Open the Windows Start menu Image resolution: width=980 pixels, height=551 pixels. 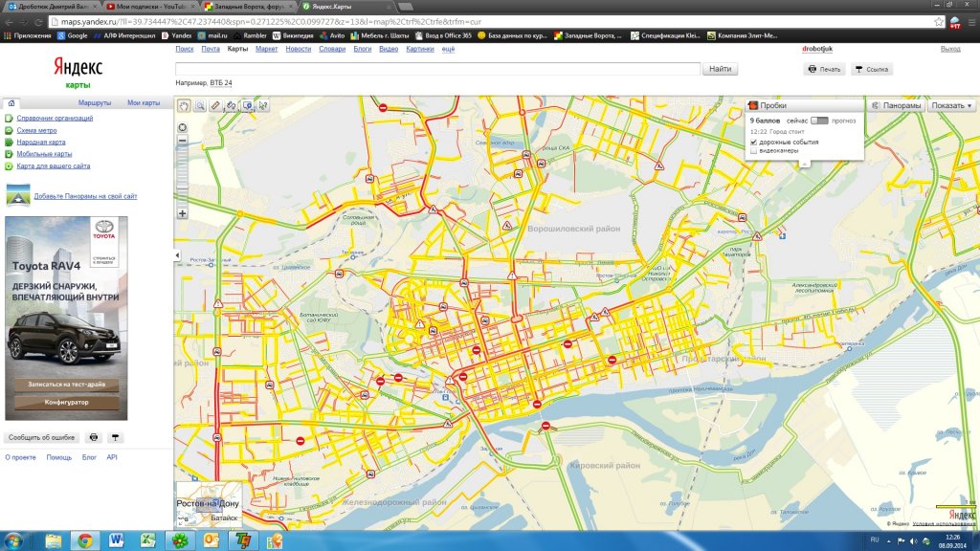tap(13, 541)
